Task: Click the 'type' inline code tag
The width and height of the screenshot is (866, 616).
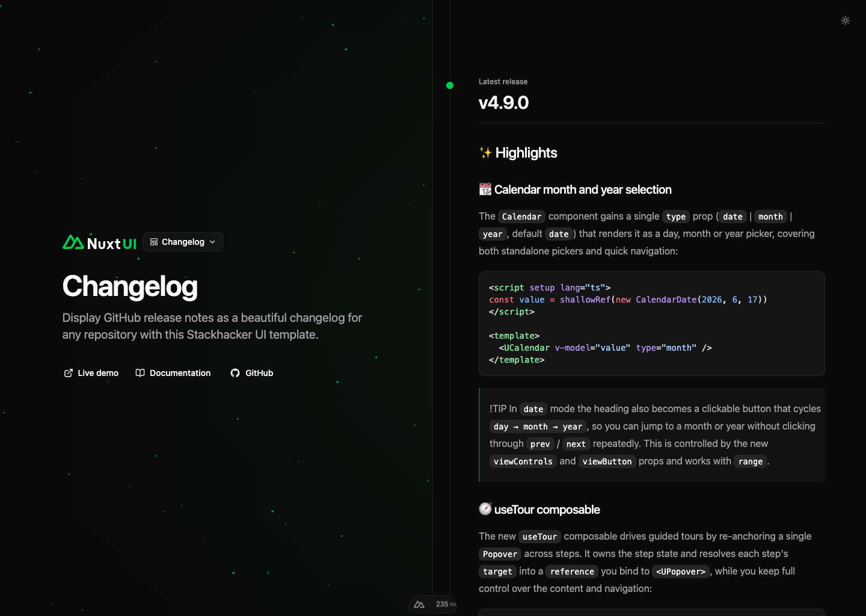Action: coord(676,217)
